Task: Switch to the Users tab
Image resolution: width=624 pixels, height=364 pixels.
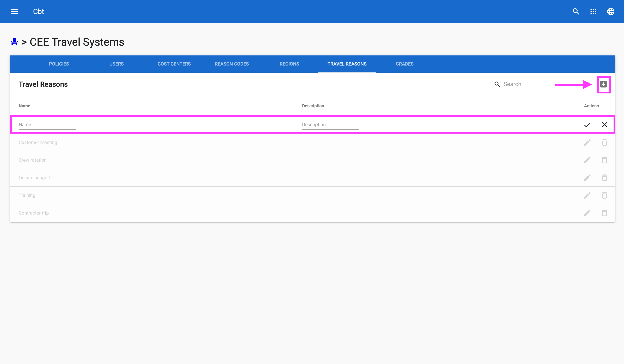Action: point(116,64)
